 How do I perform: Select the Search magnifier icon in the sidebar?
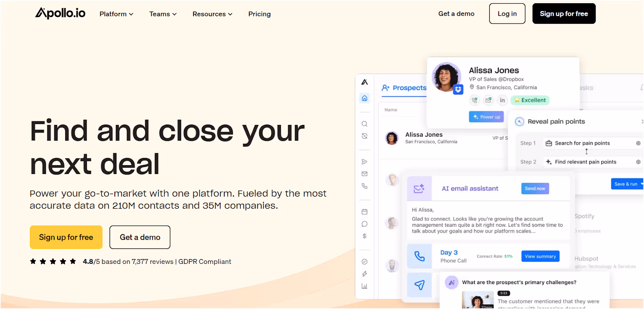365,124
